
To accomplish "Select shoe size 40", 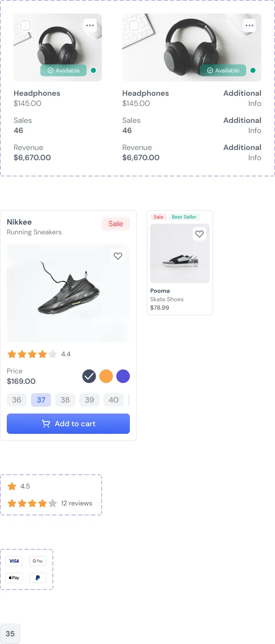I will pos(113,400).
